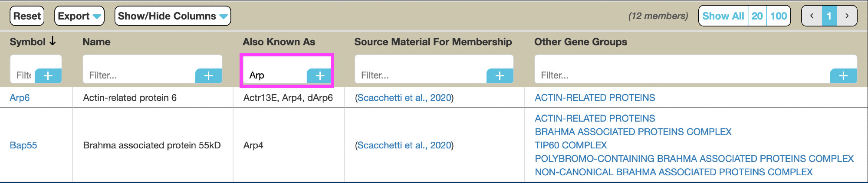Go to the next page arrow
Viewport: 868px width, 183px height.
847,16
